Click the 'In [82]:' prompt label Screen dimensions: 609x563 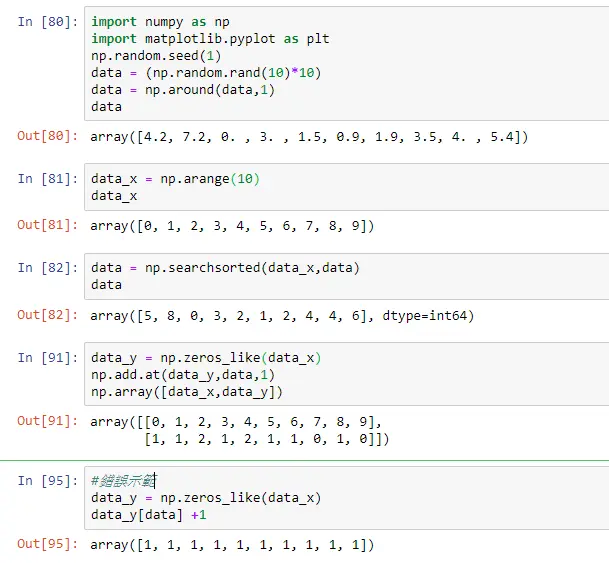[x=48, y=268]
